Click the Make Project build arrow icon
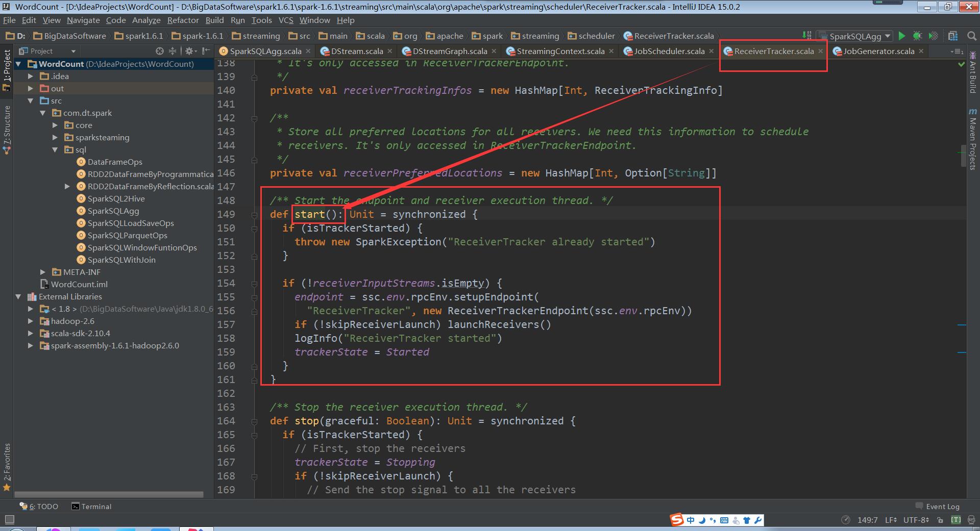 (806, 36)
